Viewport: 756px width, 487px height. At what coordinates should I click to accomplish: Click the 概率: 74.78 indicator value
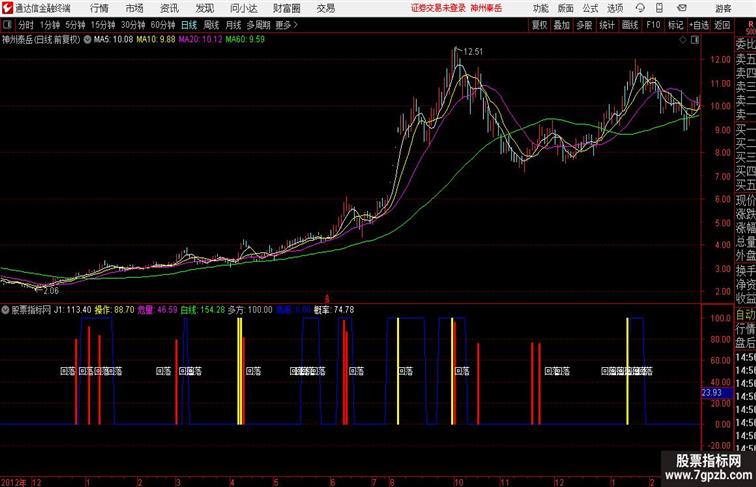(334, 310)
